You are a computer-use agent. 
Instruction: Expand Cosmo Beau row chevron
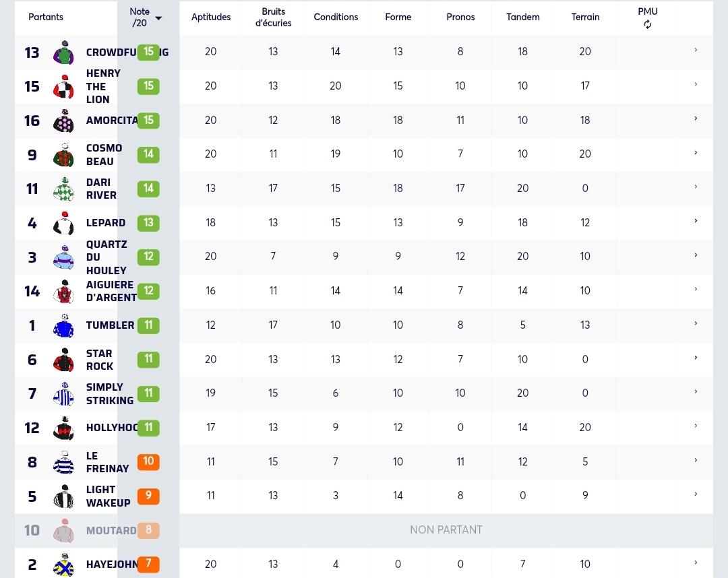click(x=696, y=153)
